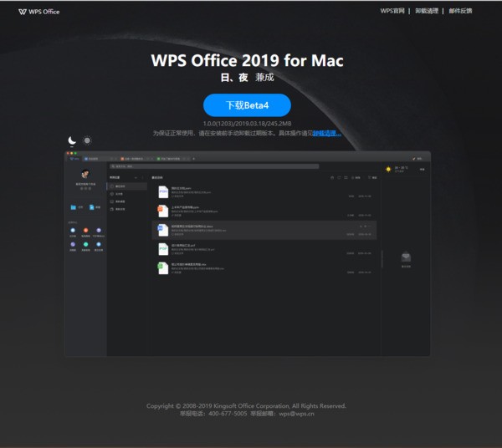
Task: Click the preview file list scrollbar
Action: (x=382, y=259)
